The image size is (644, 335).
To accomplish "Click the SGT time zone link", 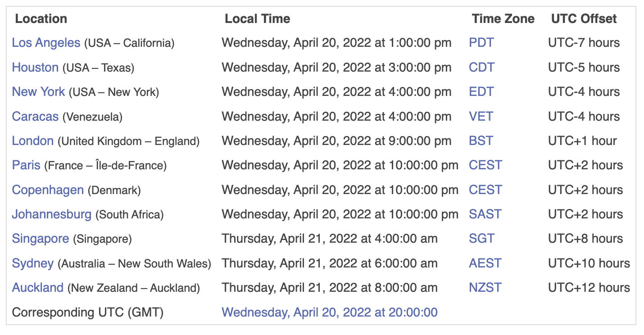I will pyautogui.click(x=481, y=239).
